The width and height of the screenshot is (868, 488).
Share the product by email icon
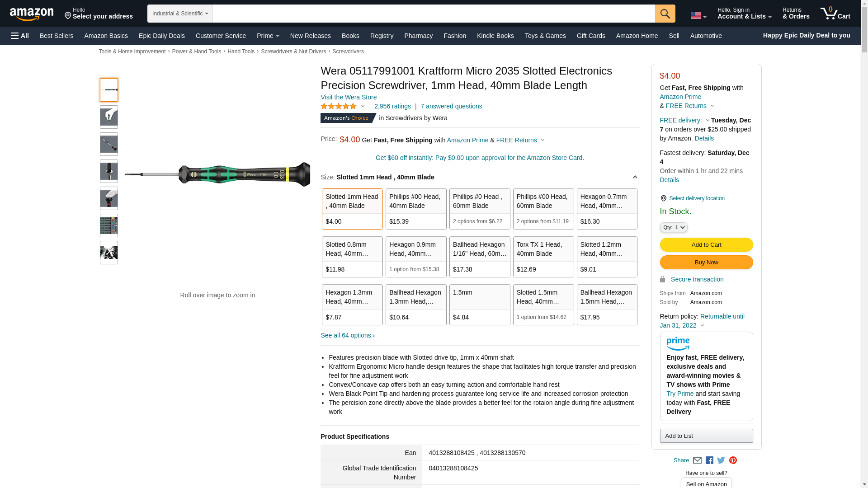point(697,460)
